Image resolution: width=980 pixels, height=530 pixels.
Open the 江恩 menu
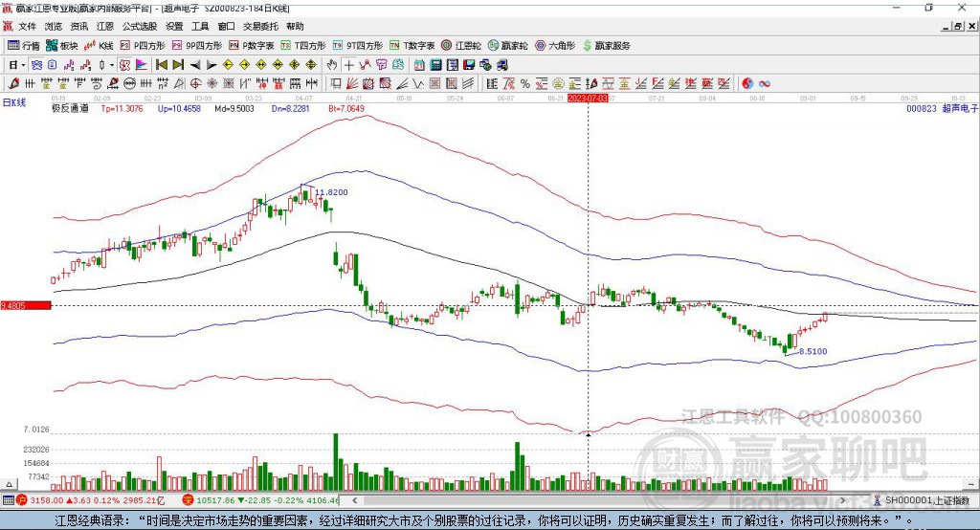tap(105, 26)
